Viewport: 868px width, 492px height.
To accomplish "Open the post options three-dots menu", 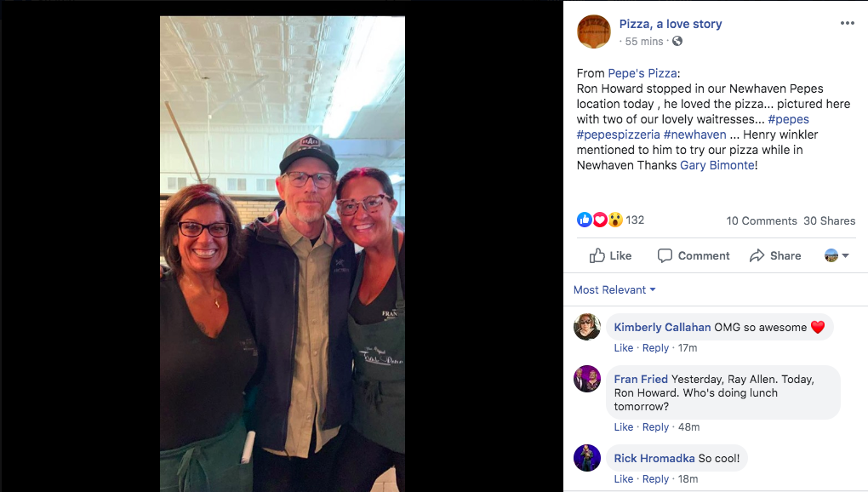I will [x=847, y=23].
